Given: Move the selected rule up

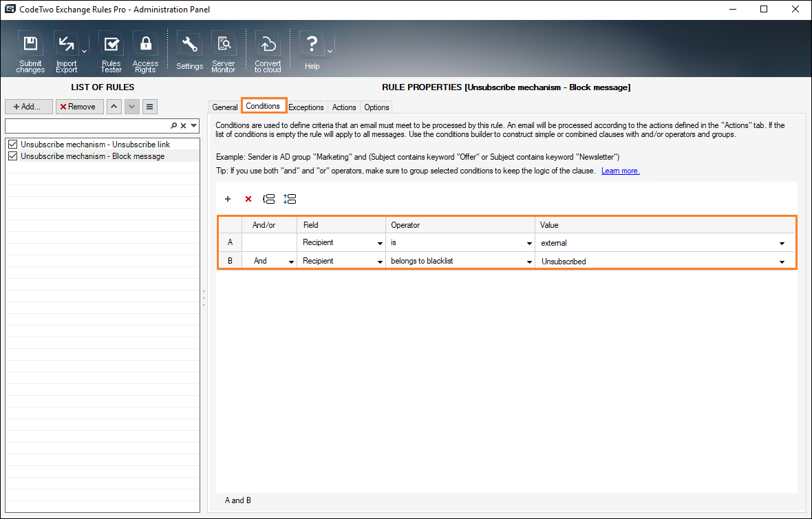Looking at the screenshot, I should coord(114,107).
